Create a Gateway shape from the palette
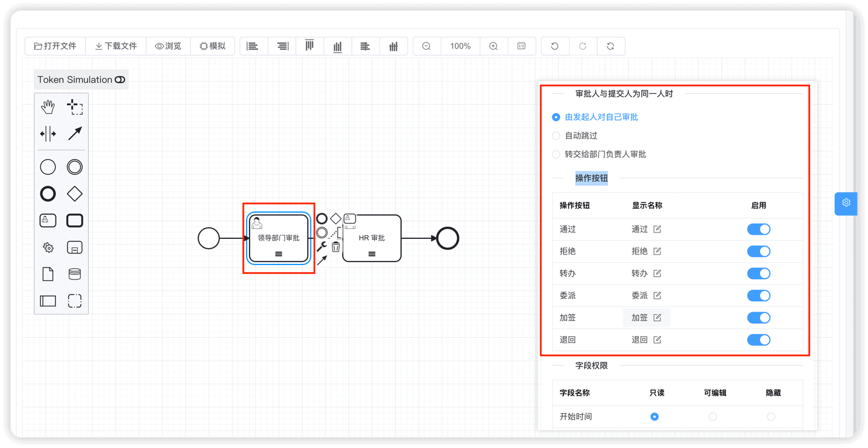The image size is (868, 448). (x=74, y=193)
